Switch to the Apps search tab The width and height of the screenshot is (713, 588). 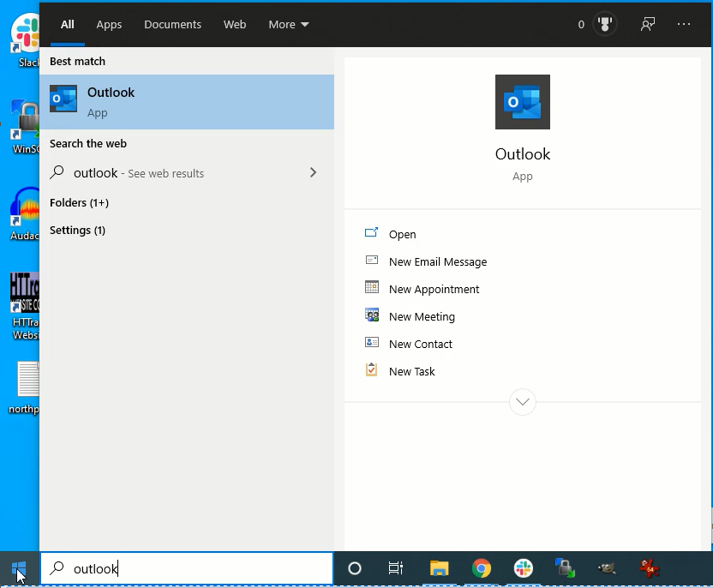109,25
